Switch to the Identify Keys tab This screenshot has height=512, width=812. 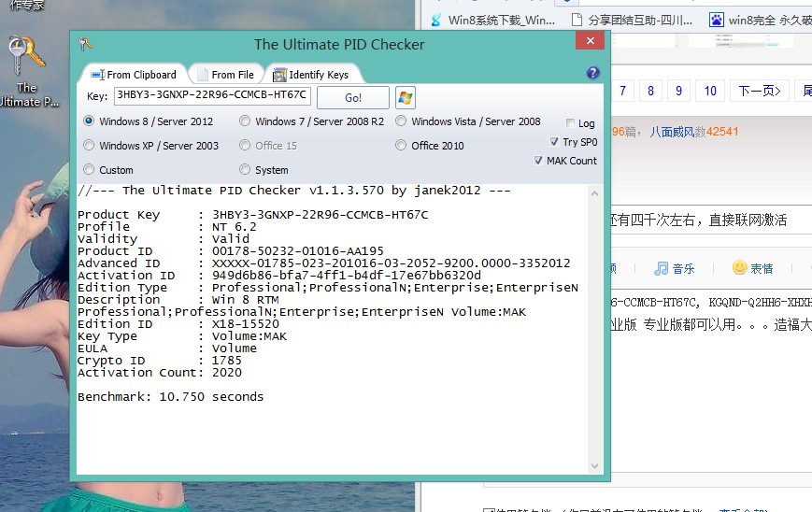(x=312, y=75)
